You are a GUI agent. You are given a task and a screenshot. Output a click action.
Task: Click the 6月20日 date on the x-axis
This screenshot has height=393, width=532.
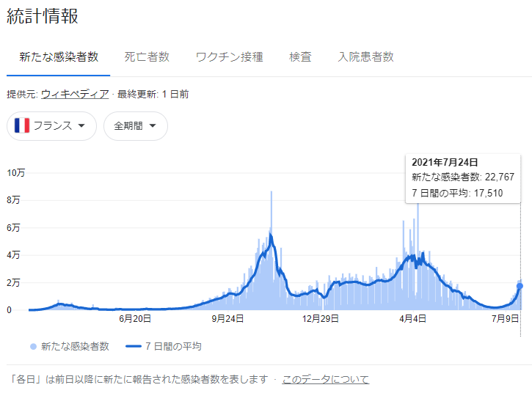tap(134, 318)
